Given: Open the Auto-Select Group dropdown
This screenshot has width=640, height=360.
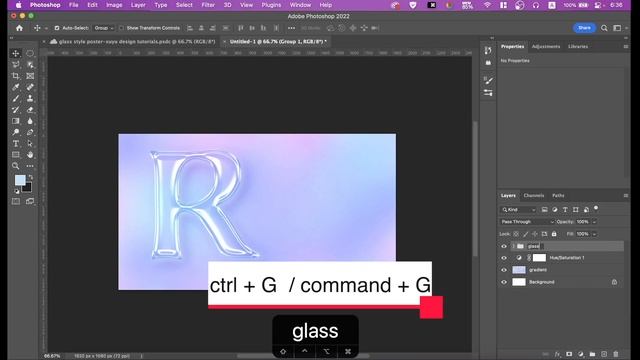Looking at the screenshot, I should tap(104, 28).
